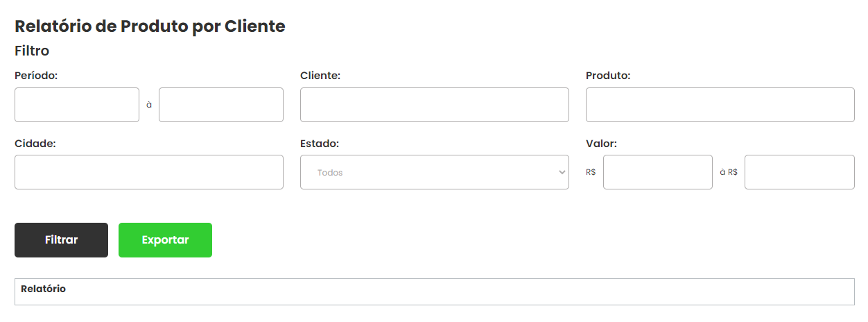Open the Estado 'Todos' dropdown

tap(435, 172)
